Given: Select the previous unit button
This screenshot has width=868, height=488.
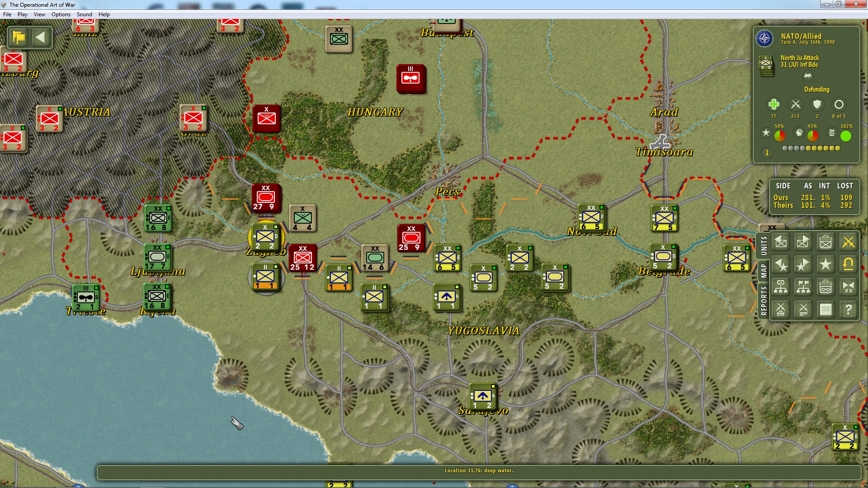Looking at the screenshot, I should pyautogui.click(x=781, y=242).
